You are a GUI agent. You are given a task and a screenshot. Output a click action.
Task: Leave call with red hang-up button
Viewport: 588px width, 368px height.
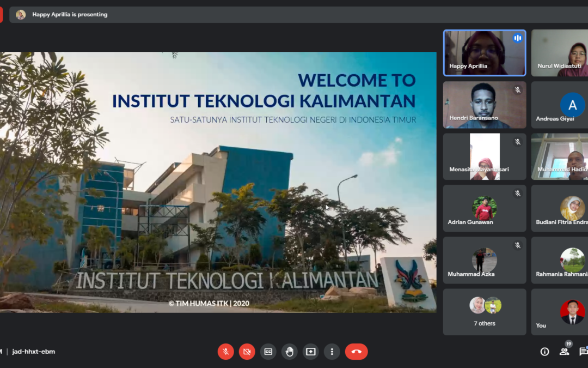click(x=356, y=352)
